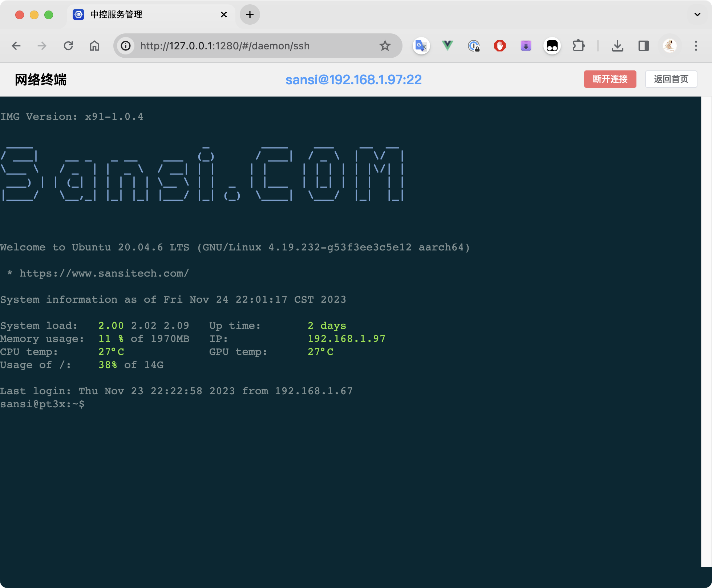The height and width of the screenshot is (588, 712).
Task: Open the purple download extension icon
Action: click(x=526, y=46)
